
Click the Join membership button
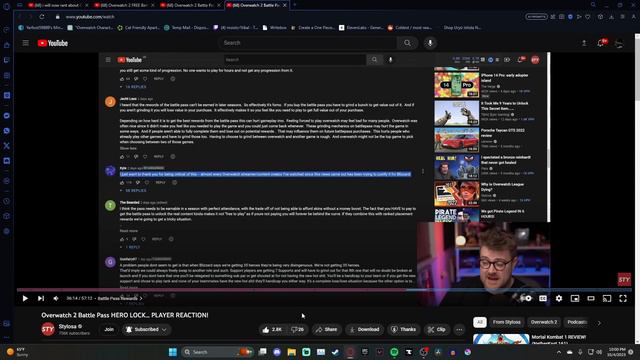pos(109,329)
